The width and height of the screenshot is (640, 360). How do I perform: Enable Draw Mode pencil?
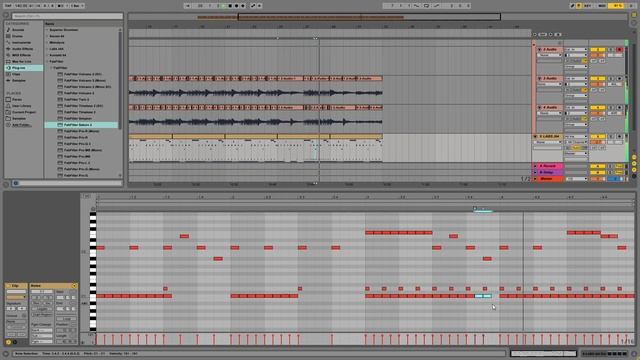pyautogui.click(x=573, y=6)
